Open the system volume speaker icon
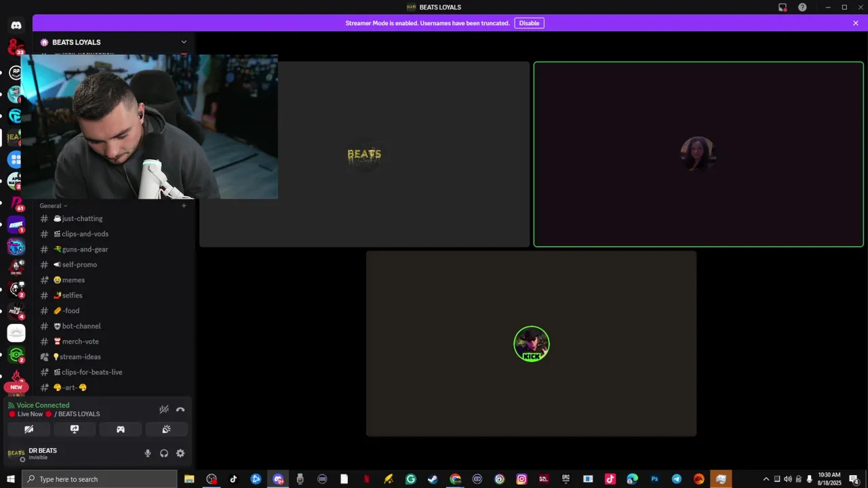This screenshot has width=868, height=488. point(788,479)
